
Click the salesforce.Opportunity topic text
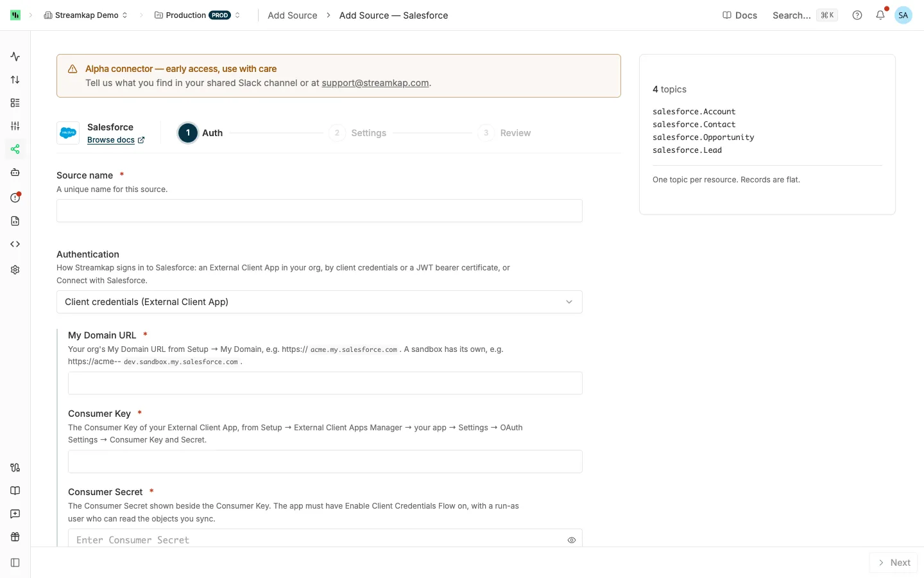tap(703, 137)
